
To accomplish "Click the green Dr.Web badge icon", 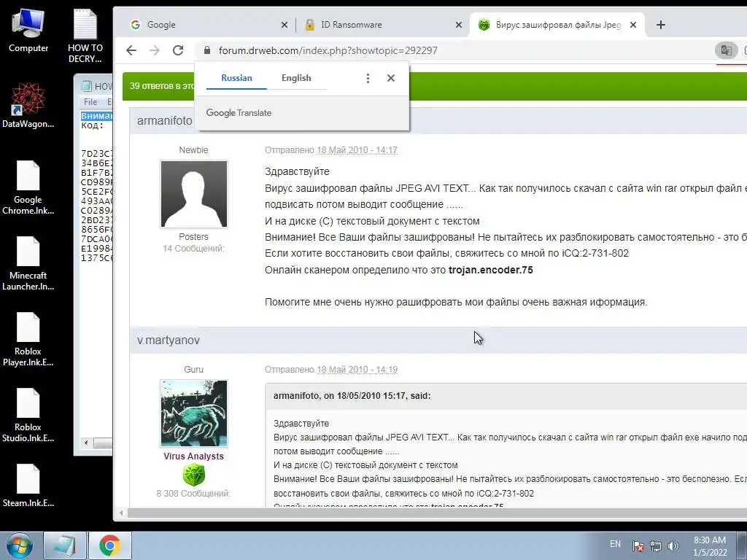I will pos(194,475).
